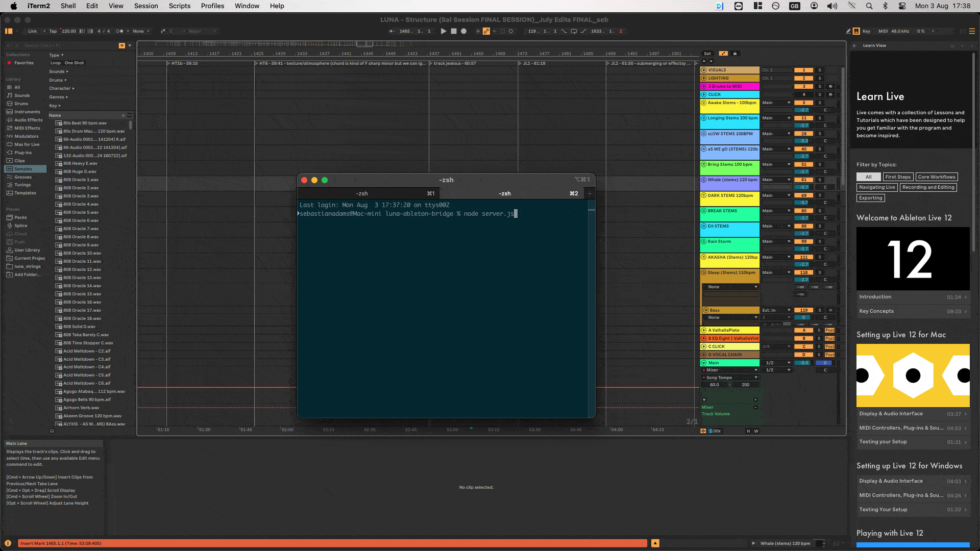Add a new tab in the iTerm2 window
Screen dimensions: 980x551
[590, 194]
